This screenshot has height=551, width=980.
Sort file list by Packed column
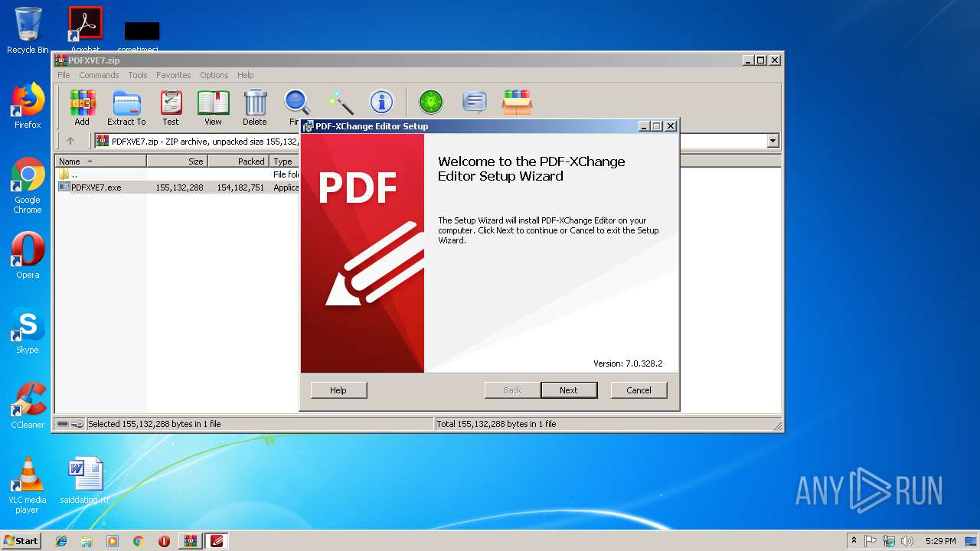tap(238, 161)
